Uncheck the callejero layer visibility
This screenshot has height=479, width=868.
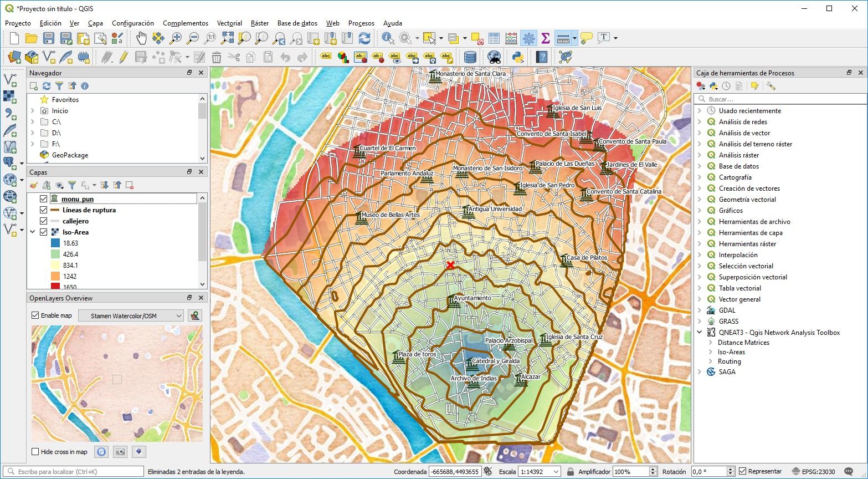tap(43, 221)
